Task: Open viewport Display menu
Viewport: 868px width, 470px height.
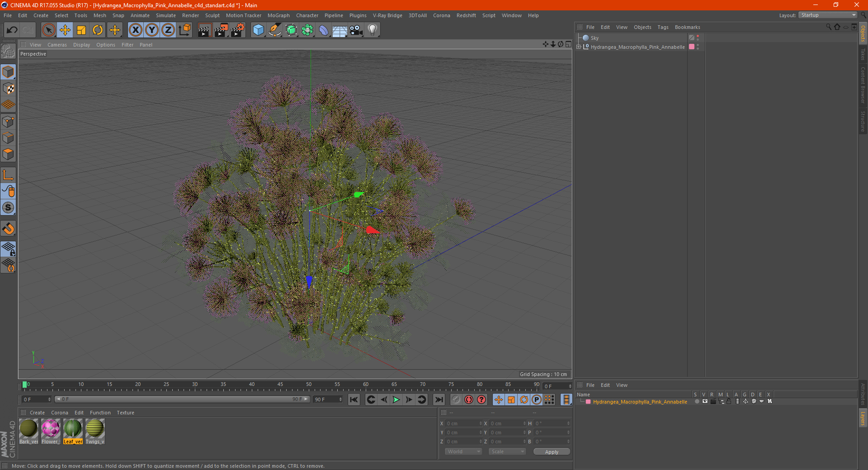Action: (81, 45)
